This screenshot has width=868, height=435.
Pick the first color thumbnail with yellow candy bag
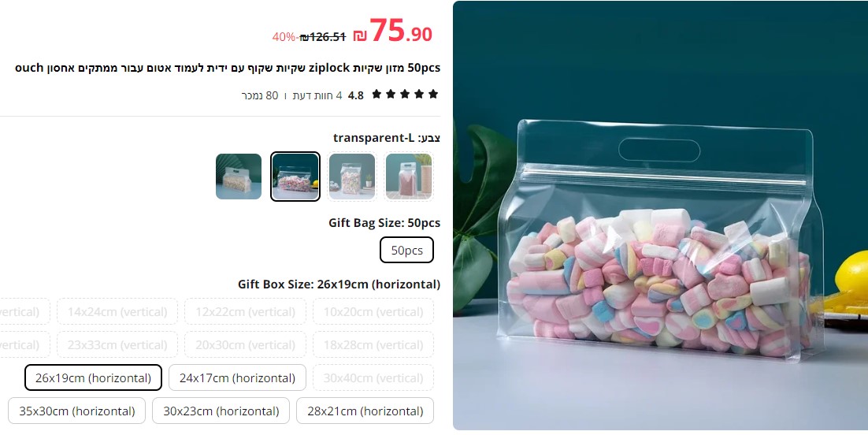point(239,177)
